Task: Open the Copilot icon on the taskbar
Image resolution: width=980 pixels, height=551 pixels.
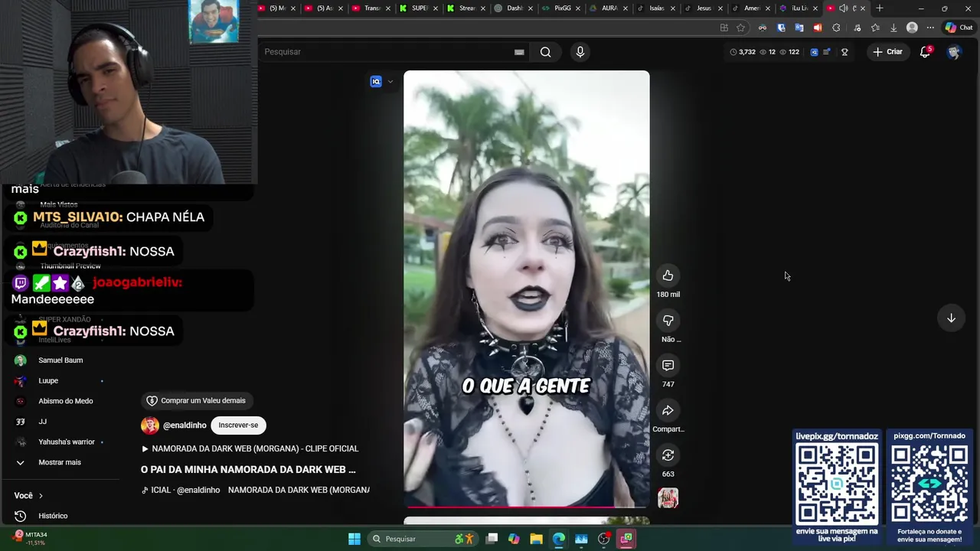Action: pyautogui.click(x=514, y=539)
